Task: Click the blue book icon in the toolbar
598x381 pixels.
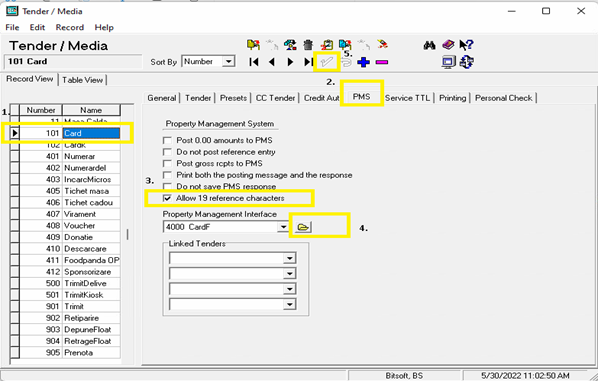Action: click(345, 45)
